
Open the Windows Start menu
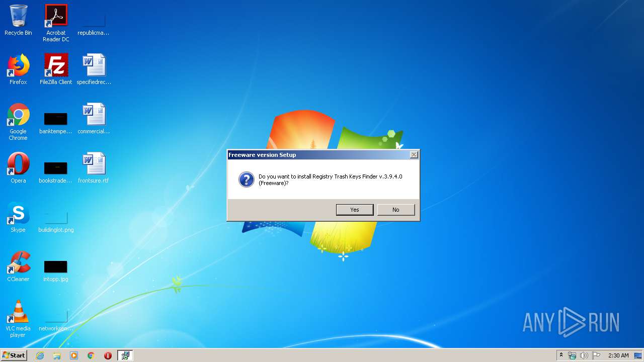(14, 355)
